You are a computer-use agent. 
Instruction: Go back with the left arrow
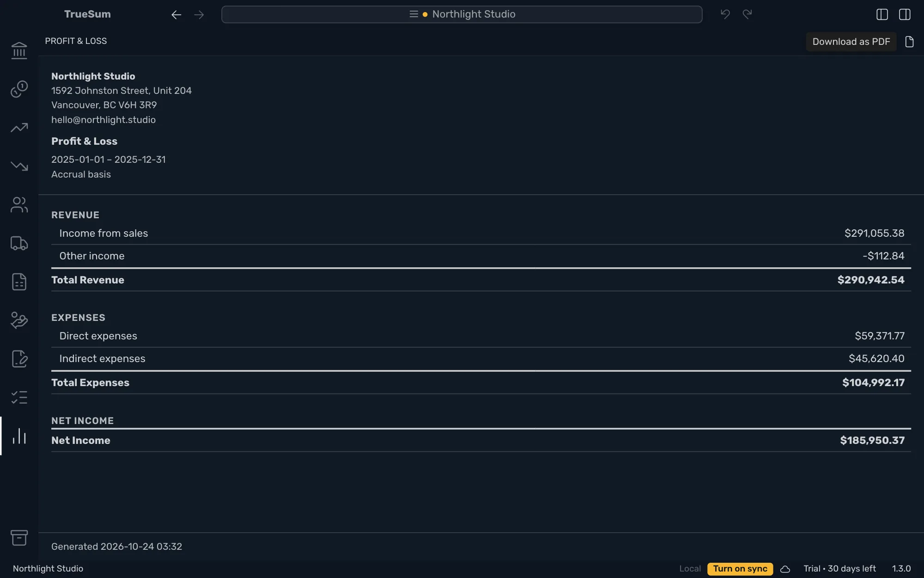[x=176, y=15]
